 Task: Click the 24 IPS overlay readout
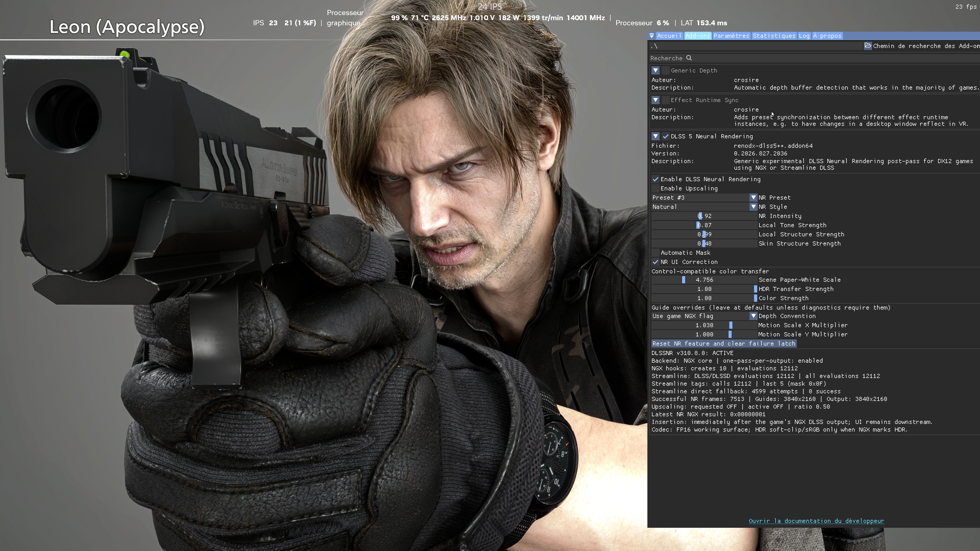pyautogui.click(x=490, y=6)
